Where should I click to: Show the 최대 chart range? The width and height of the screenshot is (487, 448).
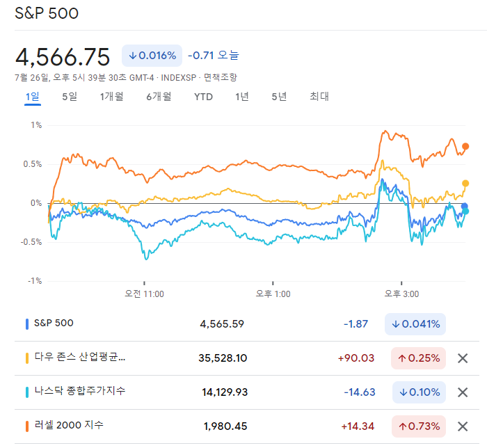(x=319, y=97)
